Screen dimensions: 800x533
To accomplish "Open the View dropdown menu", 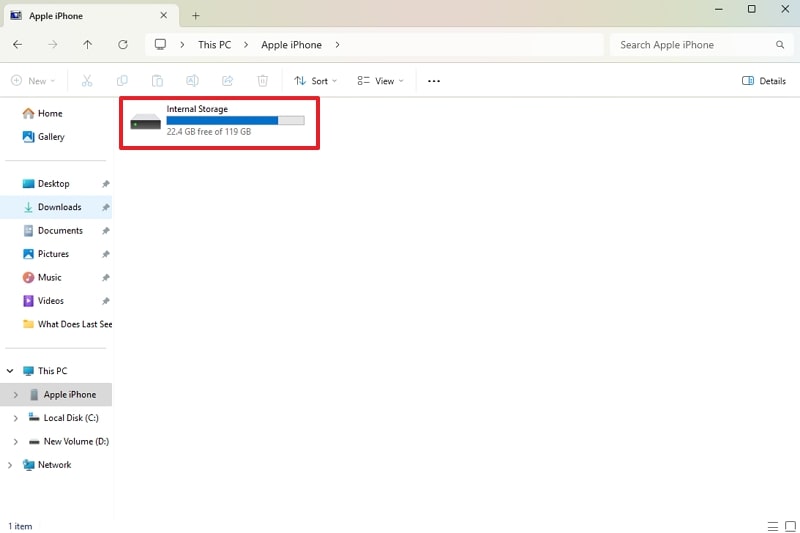I will 380,81.
